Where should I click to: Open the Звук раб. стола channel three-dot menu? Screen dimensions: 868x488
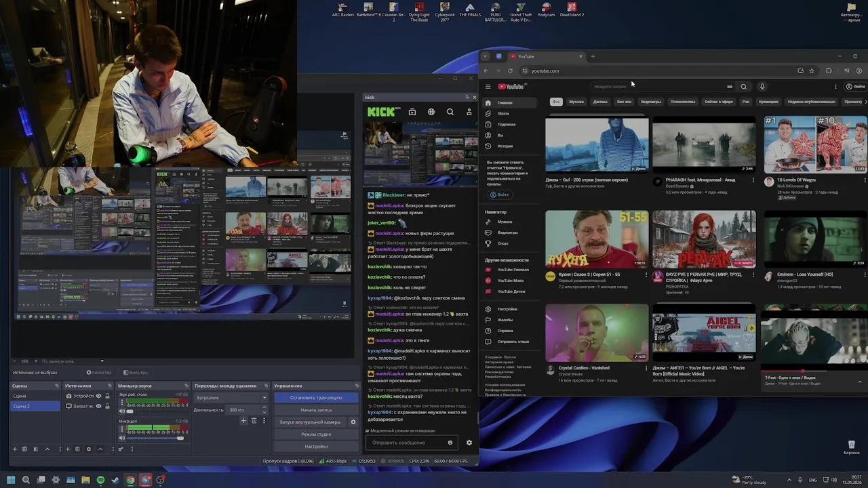coord(122,403)
